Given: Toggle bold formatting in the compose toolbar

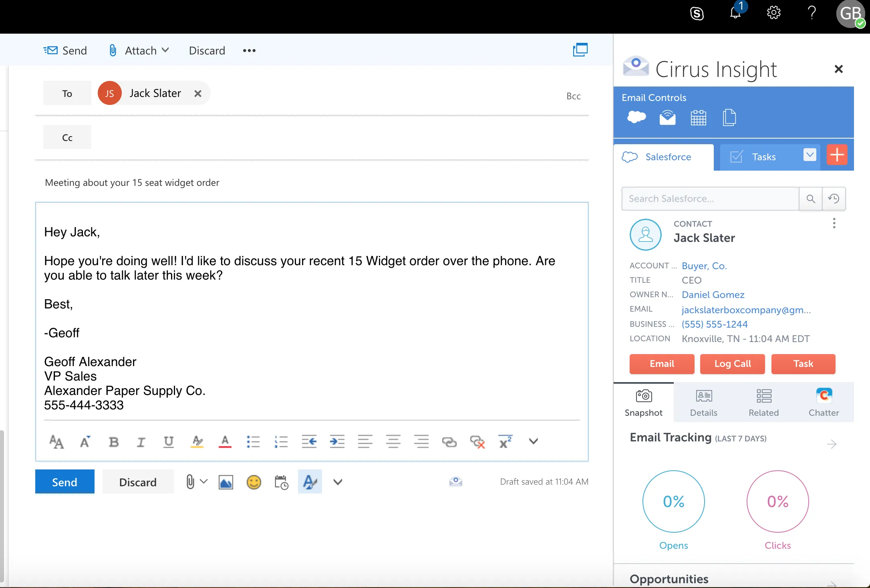Looking at the screenshot, I should (x=113, y=442).
